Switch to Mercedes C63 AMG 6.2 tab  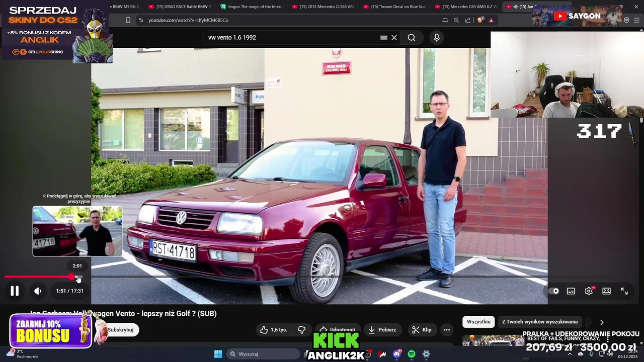coord(466,7)
